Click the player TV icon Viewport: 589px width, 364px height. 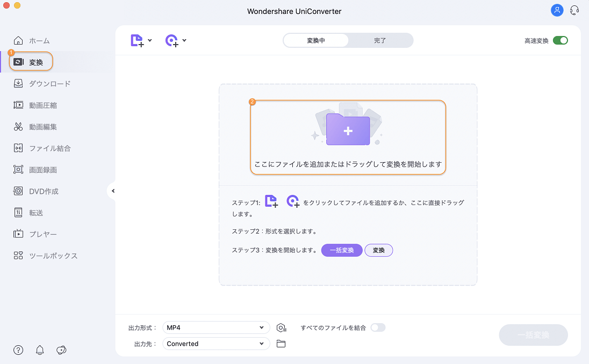[18, 234]
